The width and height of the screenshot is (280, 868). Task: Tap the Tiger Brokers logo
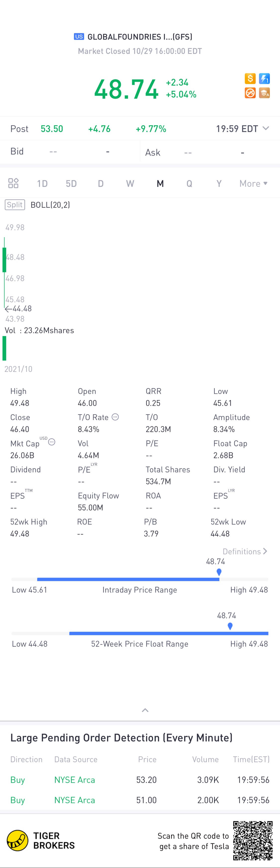click(41, 840)
